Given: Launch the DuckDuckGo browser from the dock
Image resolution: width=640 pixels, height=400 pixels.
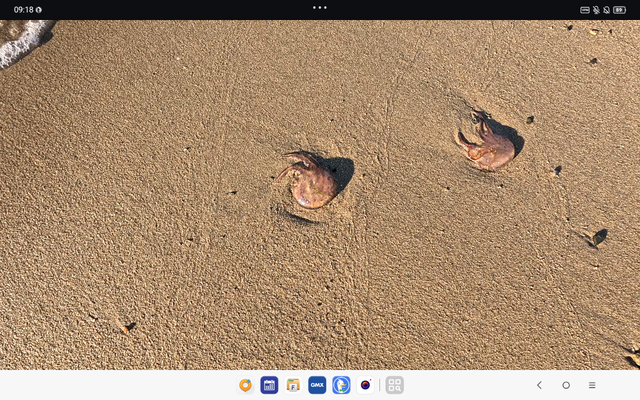Looking at the screenshot, I should pos(341,385).
